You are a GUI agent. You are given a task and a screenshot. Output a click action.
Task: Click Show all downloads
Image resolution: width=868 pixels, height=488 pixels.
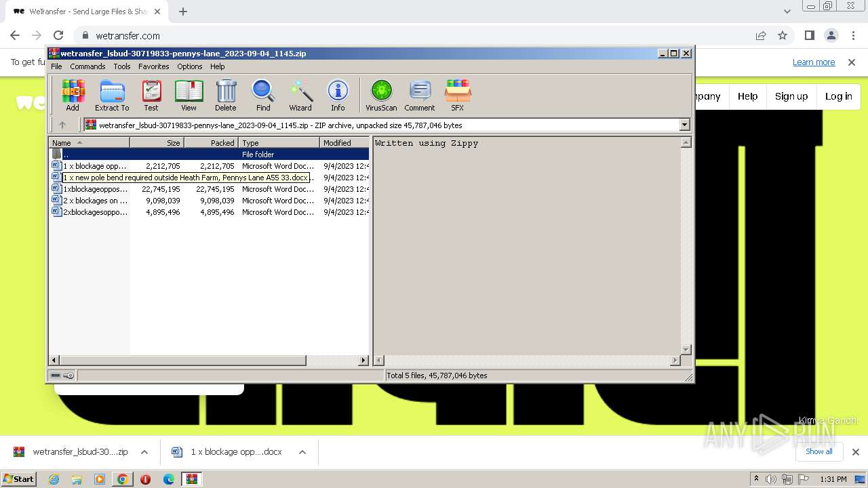click(818, 451)
